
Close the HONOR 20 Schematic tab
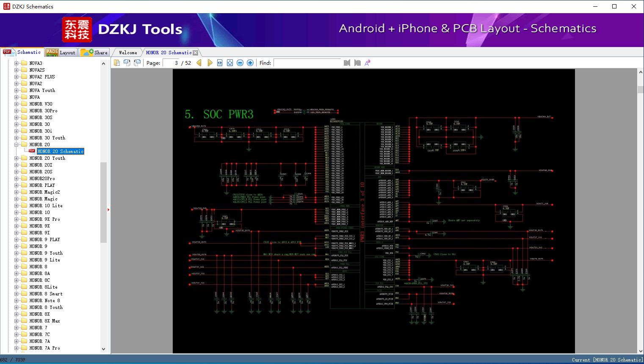(196, 53)
